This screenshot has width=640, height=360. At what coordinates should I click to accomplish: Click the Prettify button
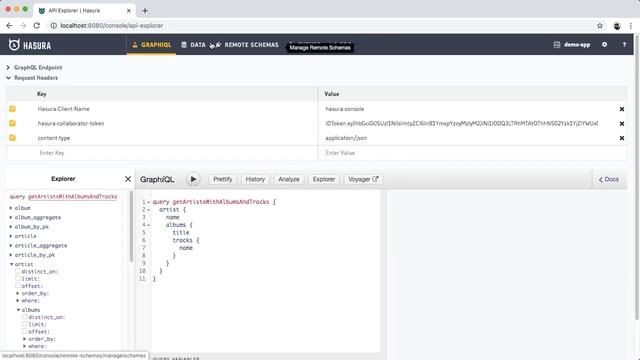pyautogui.click(x=222, y=179)
